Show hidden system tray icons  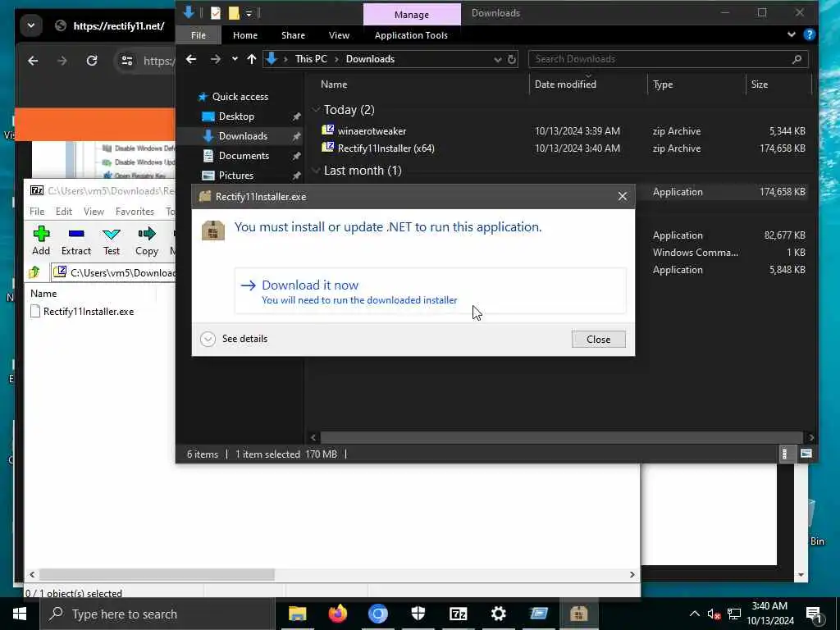694,614
